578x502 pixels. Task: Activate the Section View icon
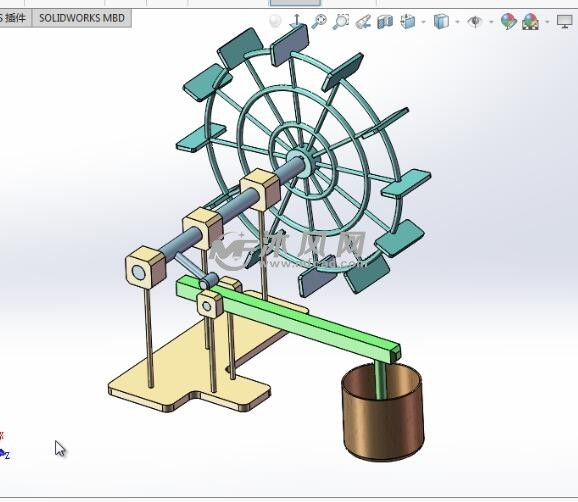pos(385,22)
